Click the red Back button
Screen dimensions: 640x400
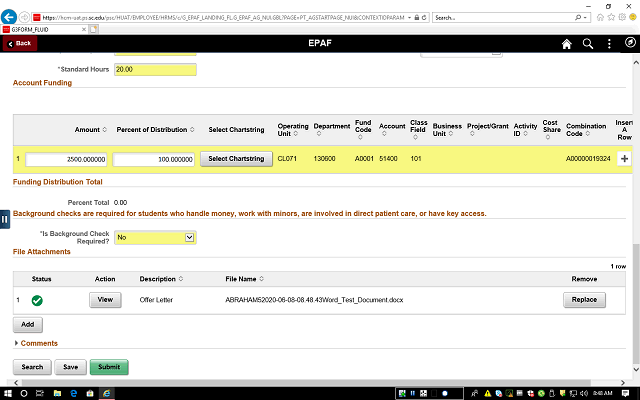pyautogui.click(x=20, y=43)
